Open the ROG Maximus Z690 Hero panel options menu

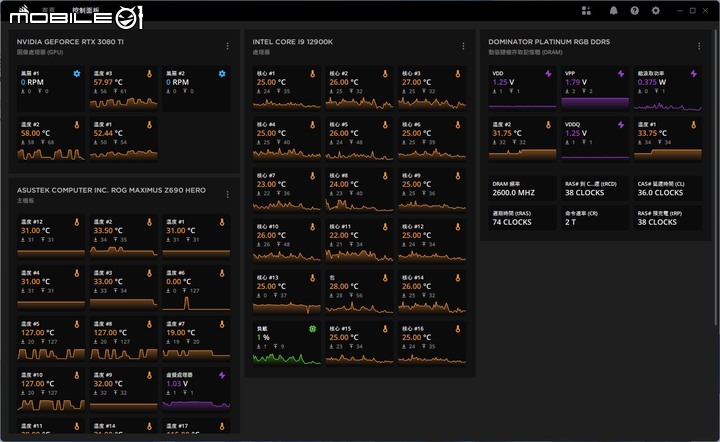227,195
